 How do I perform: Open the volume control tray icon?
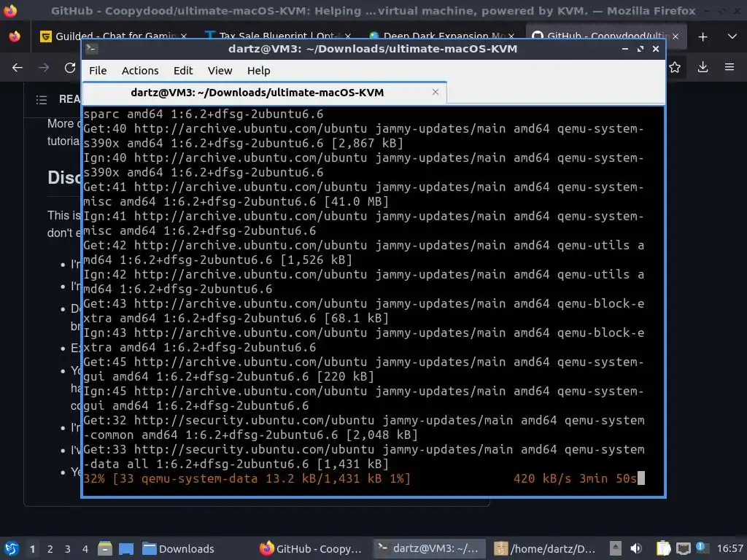coord(636,548)
